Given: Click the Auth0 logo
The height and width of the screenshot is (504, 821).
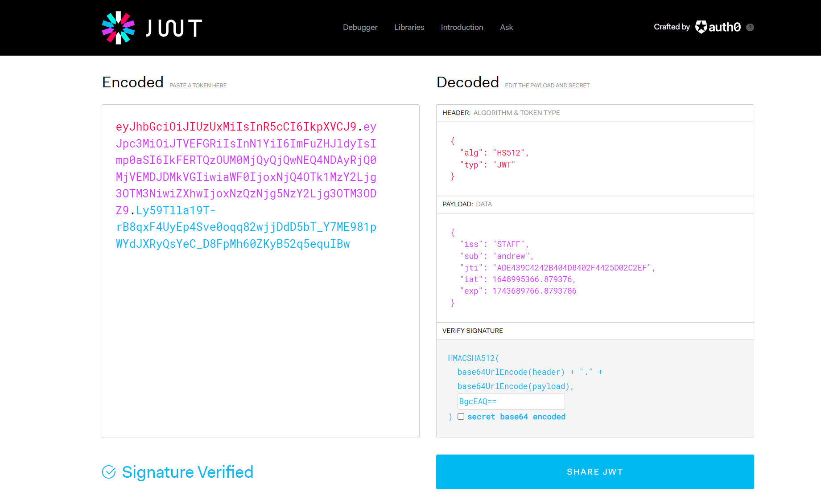Looking at the screenshot, I should (x=718, y=27).
